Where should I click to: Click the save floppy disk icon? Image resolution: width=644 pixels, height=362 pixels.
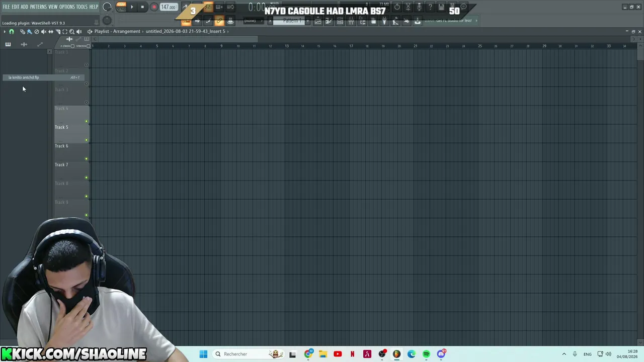coord(441,7)
